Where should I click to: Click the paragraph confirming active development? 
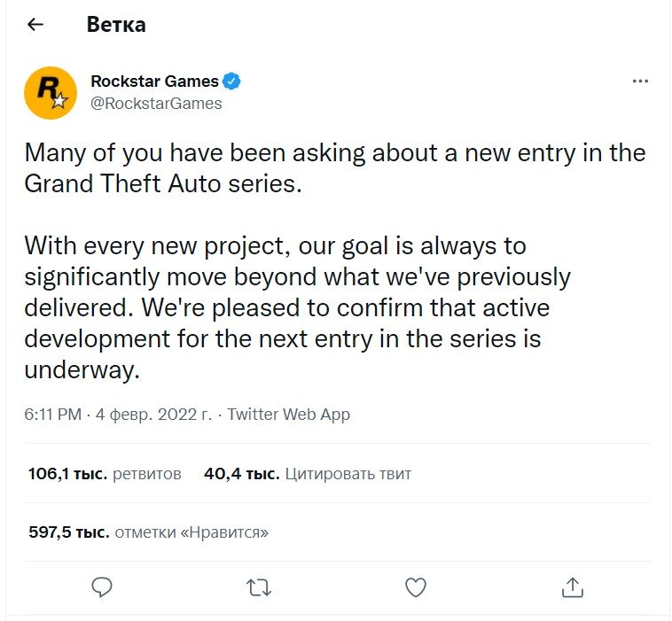coord(297,307)
